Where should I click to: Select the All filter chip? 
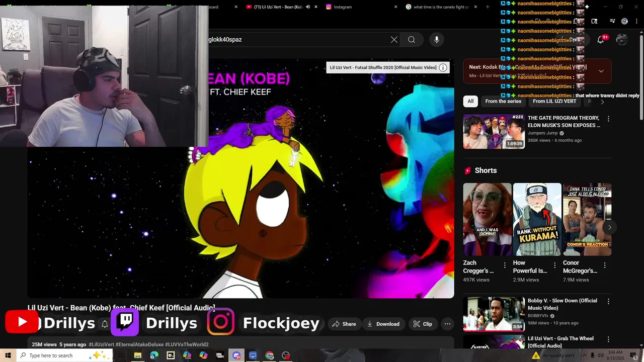tap(470, 102)
